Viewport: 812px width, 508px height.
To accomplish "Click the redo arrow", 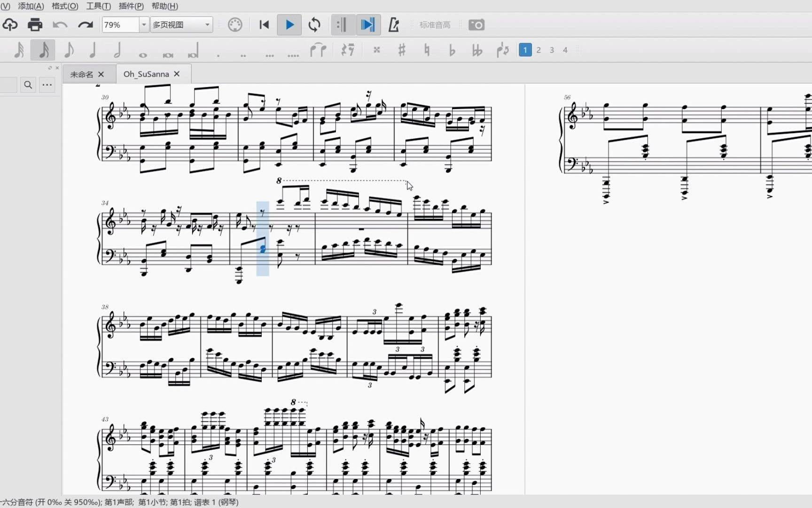I will (85, 24).
